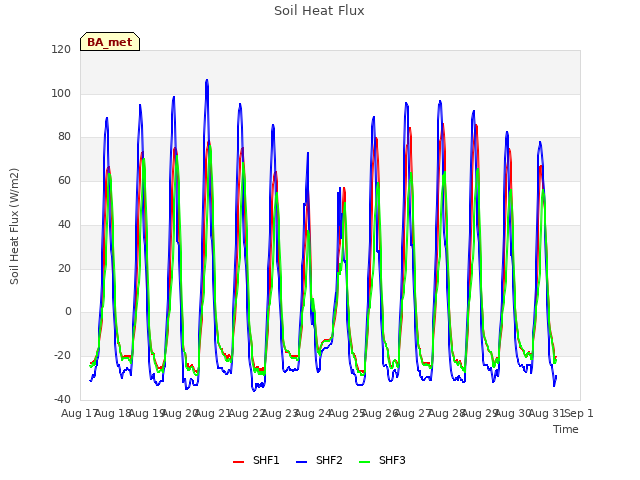Click the green SHF3 legend marker
This screenshot has width=640, height=480.
point(364,462)
